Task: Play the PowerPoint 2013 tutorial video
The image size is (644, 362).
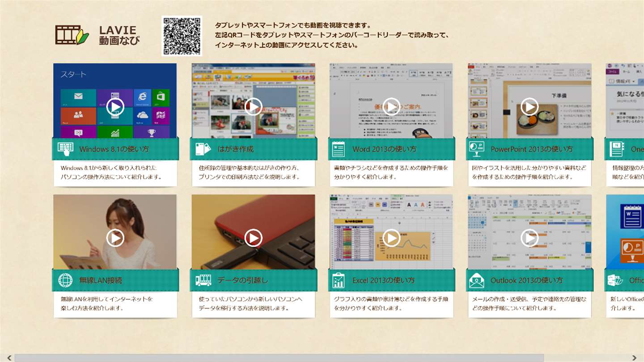Action: click(530, 107)
